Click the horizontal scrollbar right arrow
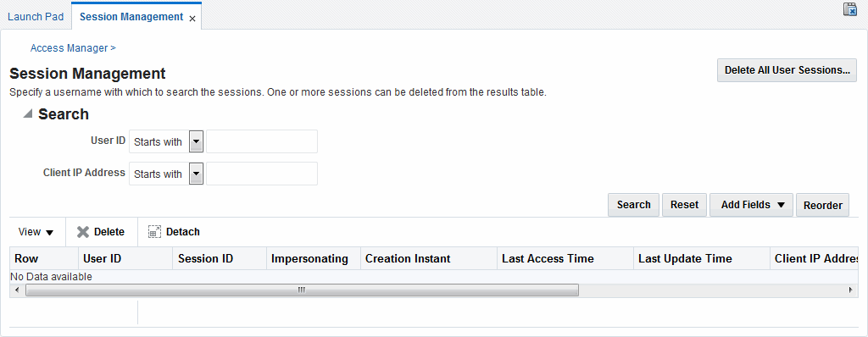The image size is (868, 337). pyautogui.click(x=851, y=290)
